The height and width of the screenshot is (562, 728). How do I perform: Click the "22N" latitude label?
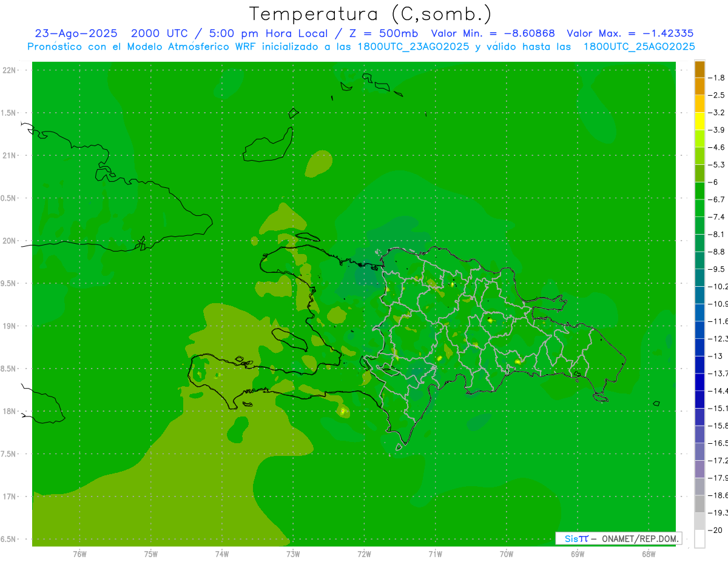[9, 70]
